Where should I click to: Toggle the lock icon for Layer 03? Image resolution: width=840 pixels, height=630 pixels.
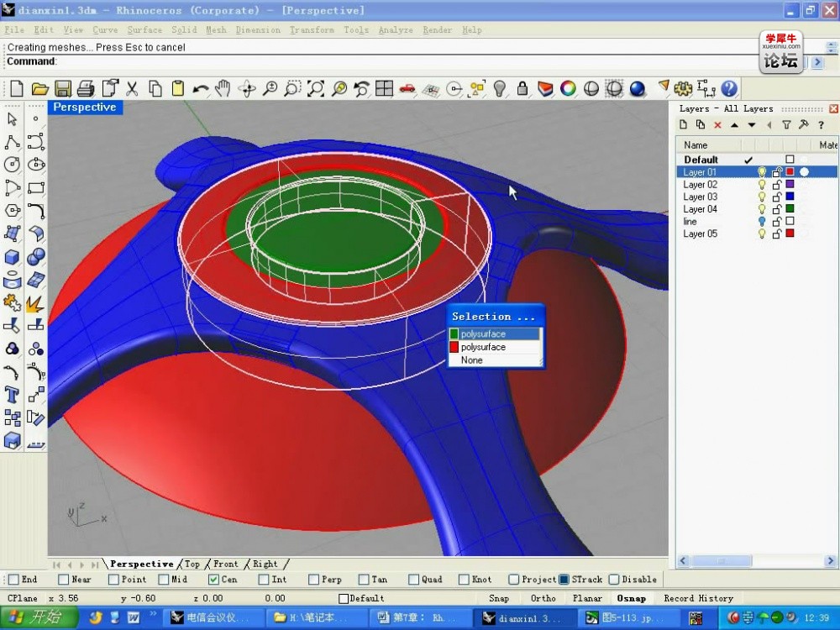(776, 197)
